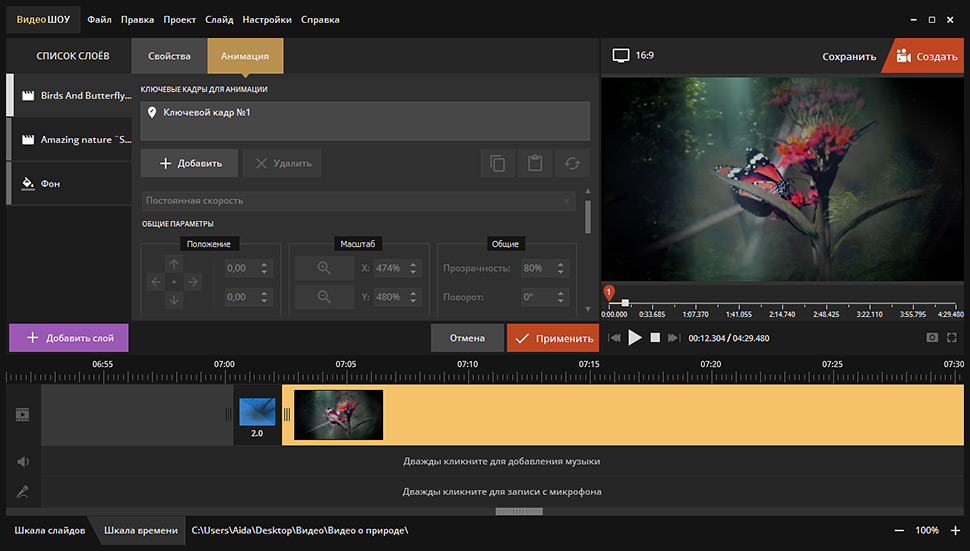Select butterfly slide thumbnail on timeline

click(338, 415)
